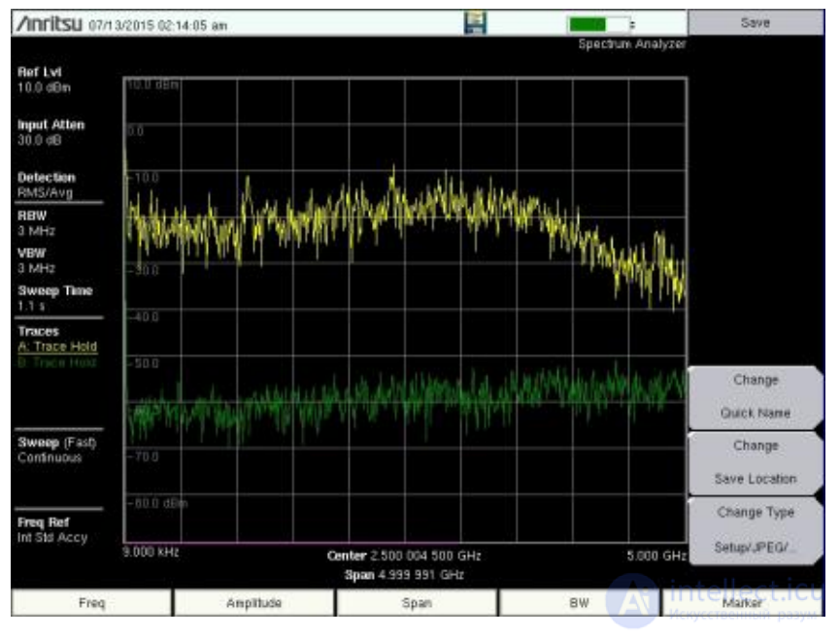Screen dimensions: 840x638
Task: Select Change Save Location button
Action: [756, 463]
